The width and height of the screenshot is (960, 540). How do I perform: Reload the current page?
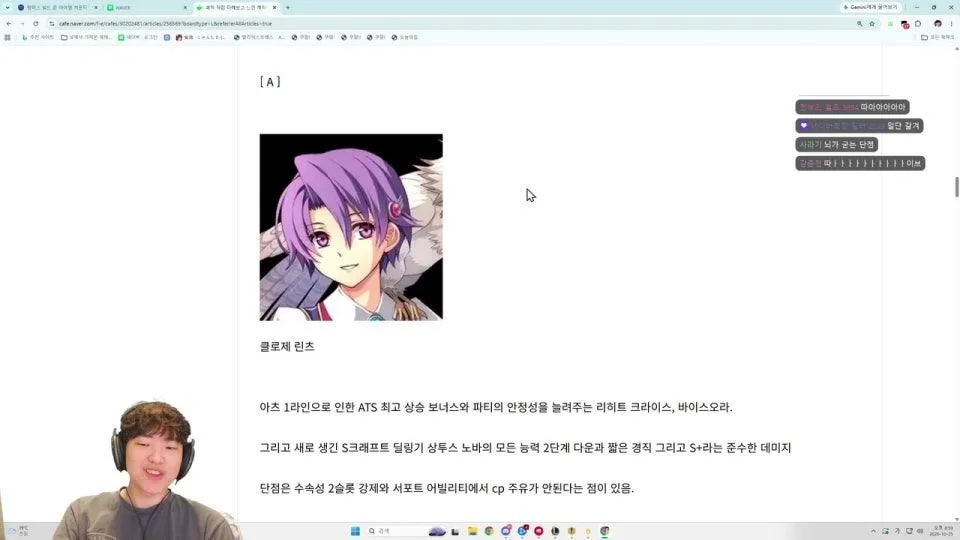pos(36,23)
